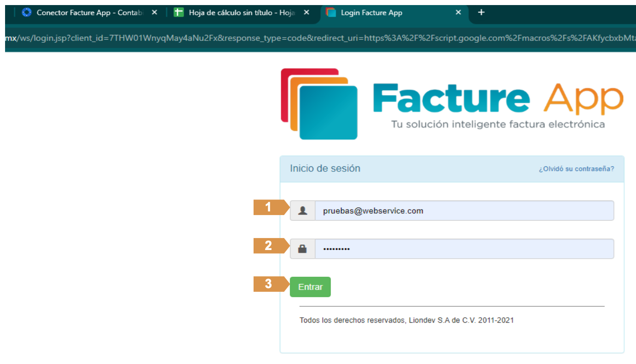Select the Login Facture App tab title
The height and width of the screenshot is (364, 636).
(371, 13)
